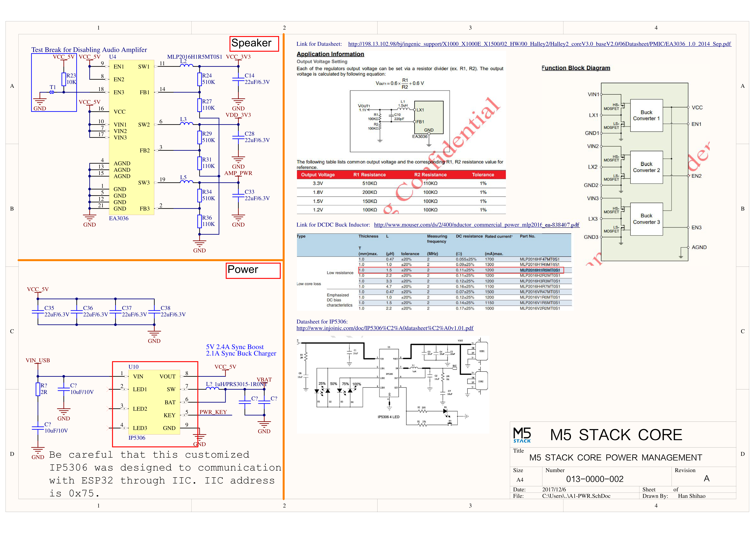
Task: Select MLP2016V2R2MT0S1 part number in inductor table
Action: pyautogui.click(x=540, y=308)
